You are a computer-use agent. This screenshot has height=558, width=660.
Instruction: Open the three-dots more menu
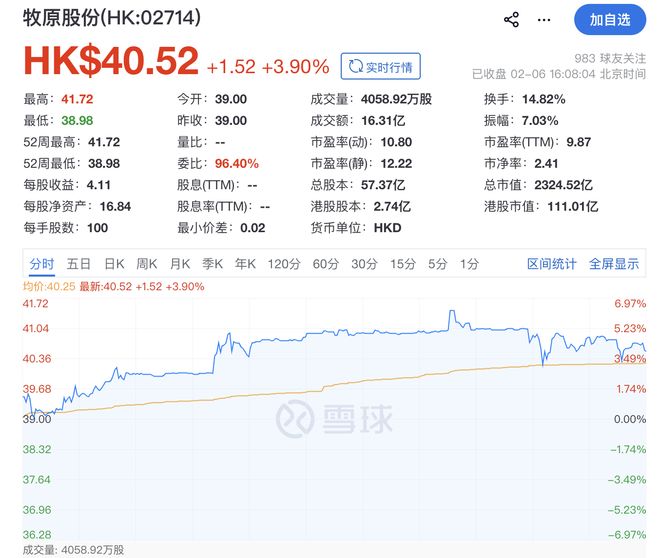[x=544, y=20]
